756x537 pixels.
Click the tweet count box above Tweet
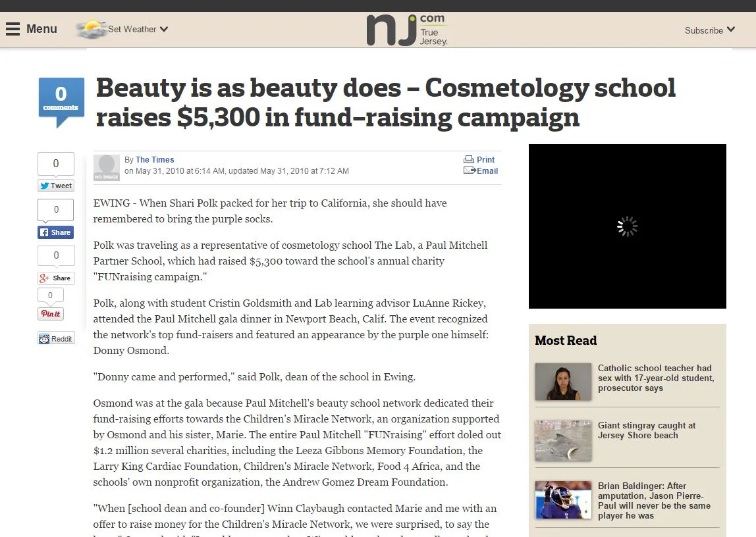coord(56,164)
